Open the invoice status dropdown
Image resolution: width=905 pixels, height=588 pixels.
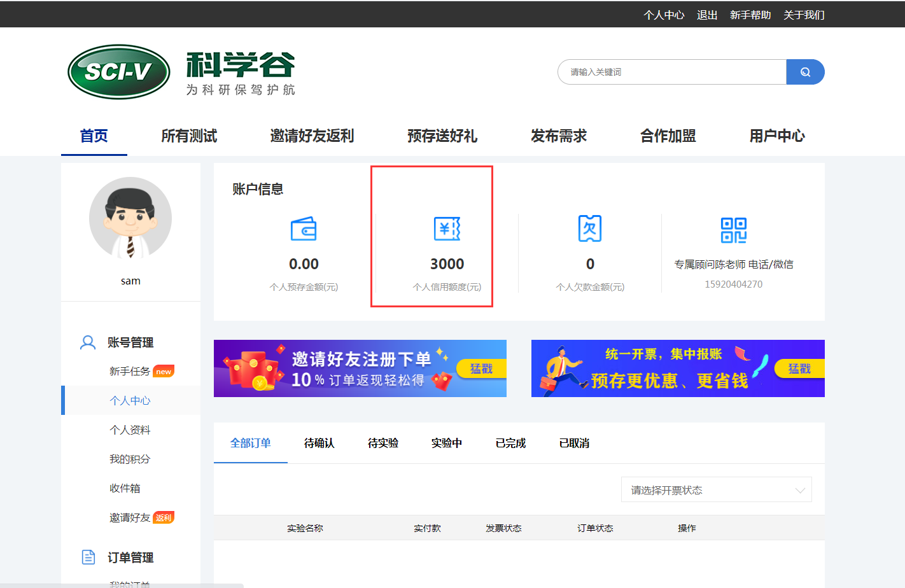pyautogui.click(x=716, y=490)
